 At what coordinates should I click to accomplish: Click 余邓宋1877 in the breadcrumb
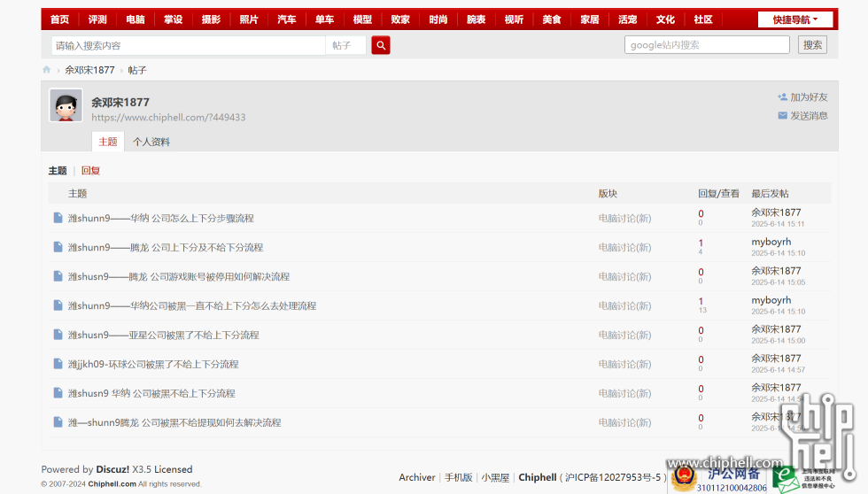(89, 70)
